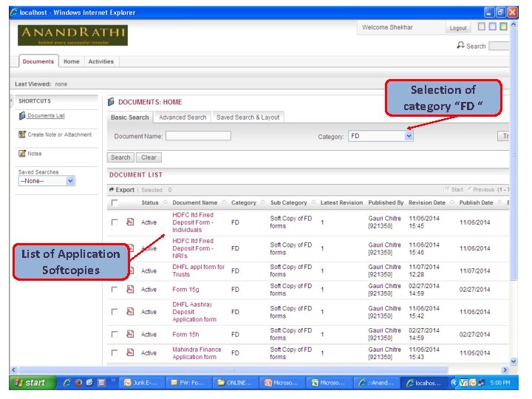This screenshot has width=532, height=399.
Task: Open Mahindra Finance Application form link
Action: tap(197, 353)
